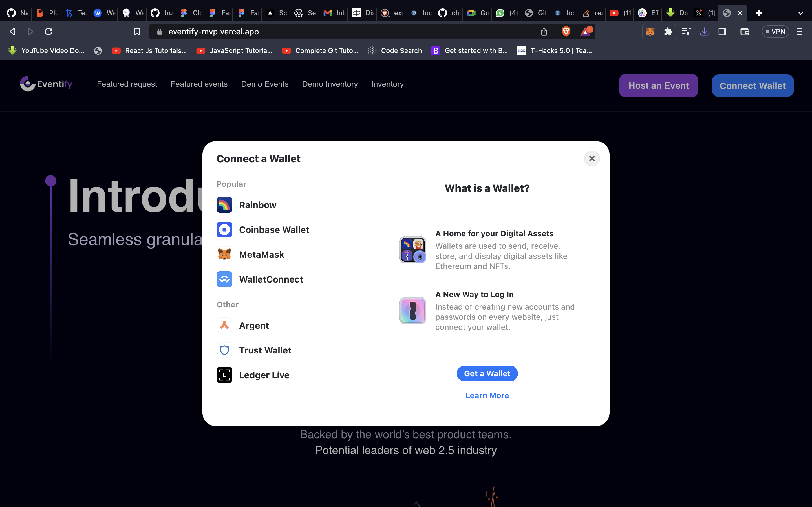Toggle the VPN status indicator
Screen dimensions: 812x507
click(x=775, y=32)
